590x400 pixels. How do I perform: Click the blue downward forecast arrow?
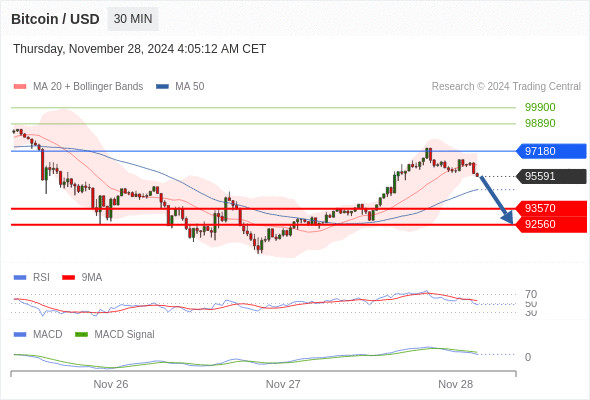(496, 200)
